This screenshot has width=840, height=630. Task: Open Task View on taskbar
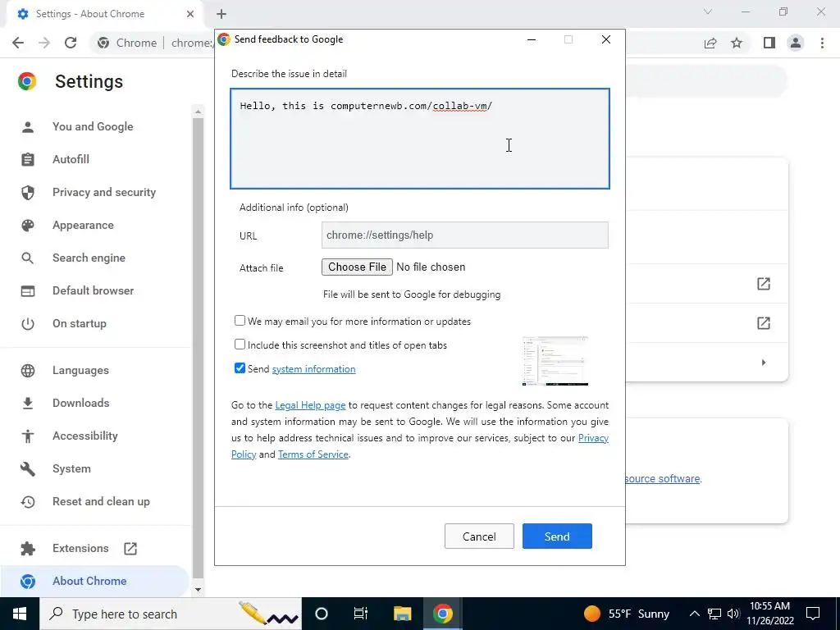pyautogui.click(x=361, y=614)
